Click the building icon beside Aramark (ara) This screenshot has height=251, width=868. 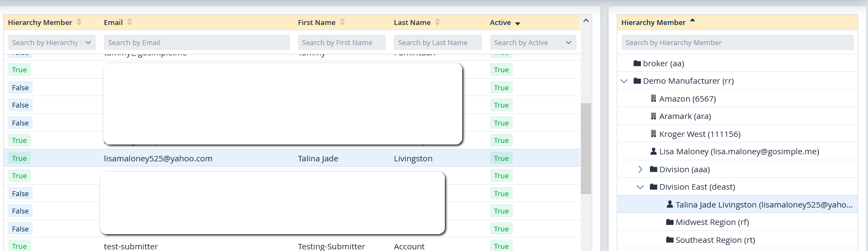(653, 116)
